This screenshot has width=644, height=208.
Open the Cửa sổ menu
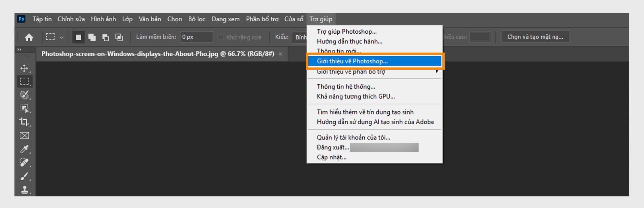tap(294, 19)
